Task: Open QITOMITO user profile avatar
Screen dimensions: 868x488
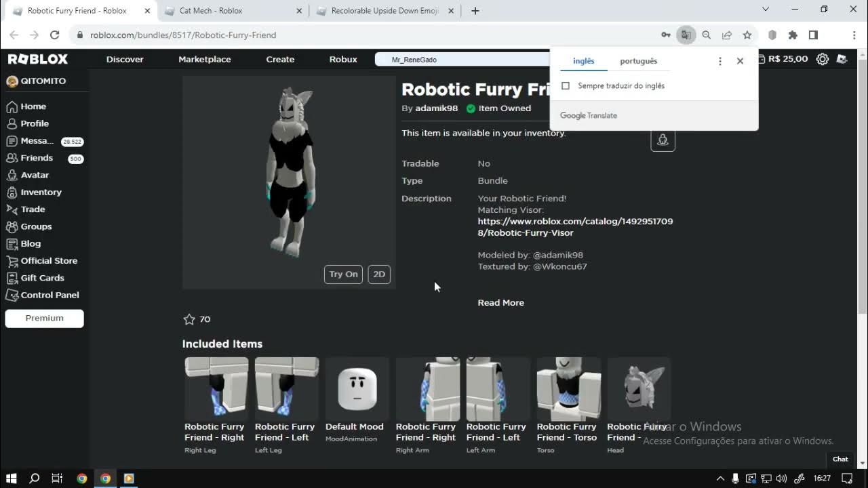Action: [x=12, y=81]
